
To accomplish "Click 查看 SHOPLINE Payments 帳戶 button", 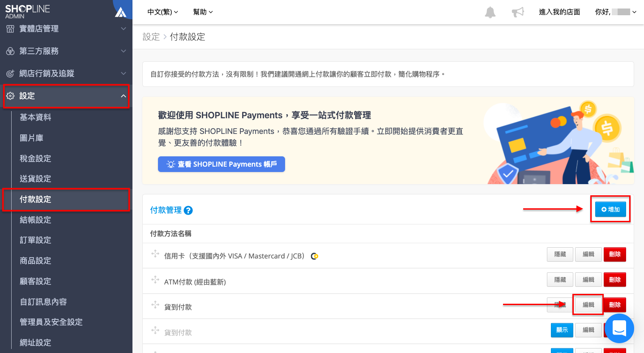I will tap(222, 164).
